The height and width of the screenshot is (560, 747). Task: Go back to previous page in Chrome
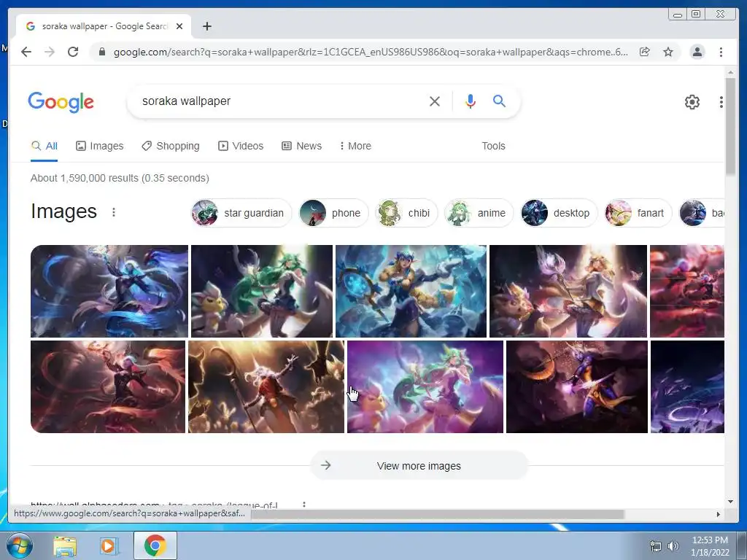tap(26, 52)
